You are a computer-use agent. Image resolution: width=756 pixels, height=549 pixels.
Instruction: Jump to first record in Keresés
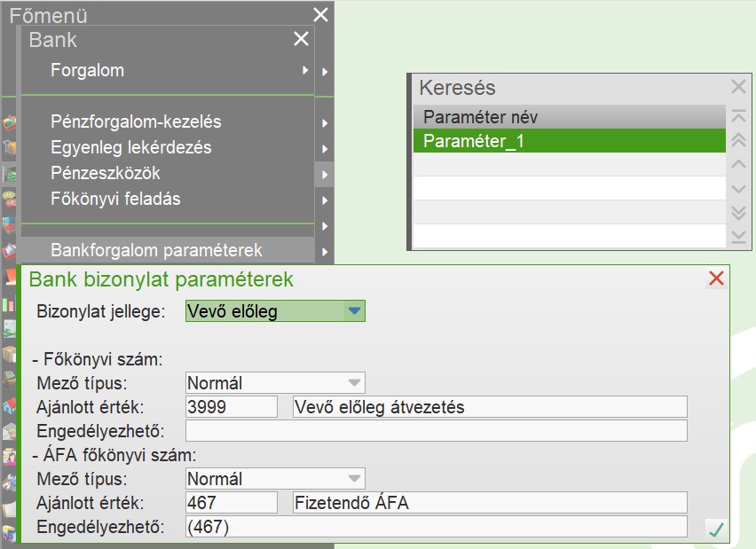pos(738,116)
